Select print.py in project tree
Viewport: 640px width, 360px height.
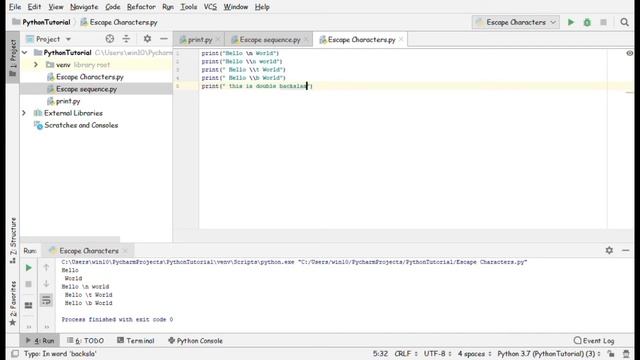pos(68,101)
